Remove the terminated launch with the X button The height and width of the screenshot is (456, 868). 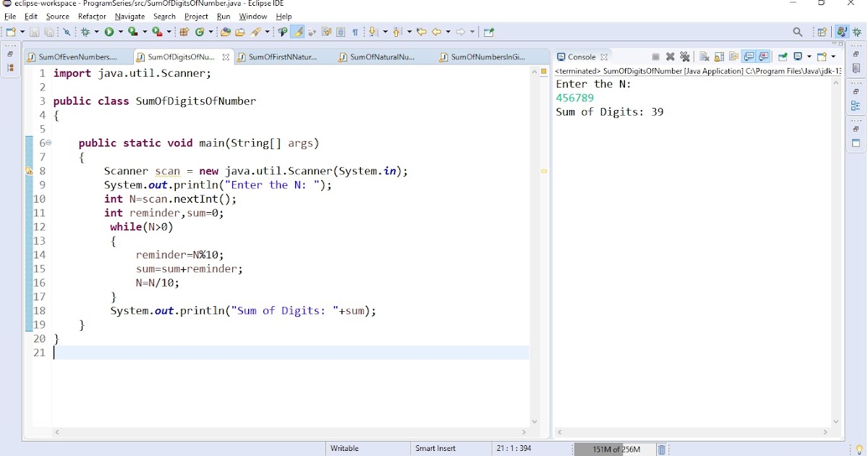click(x=671, y=56)
